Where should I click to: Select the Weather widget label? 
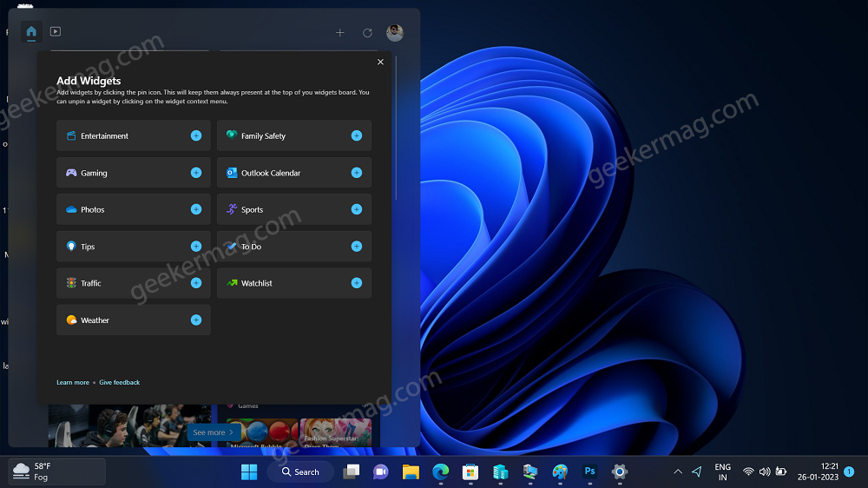95,320
